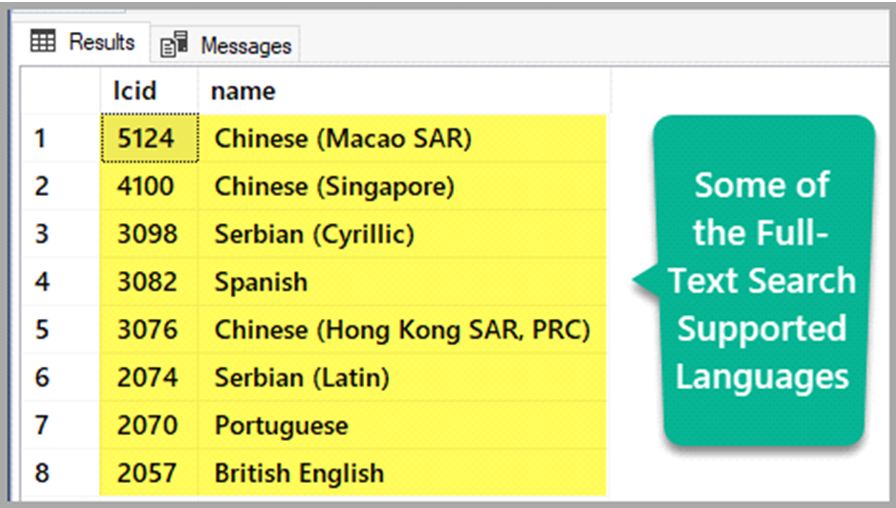Select row header 8
The image size is (896, 508).
pos(62,473)
